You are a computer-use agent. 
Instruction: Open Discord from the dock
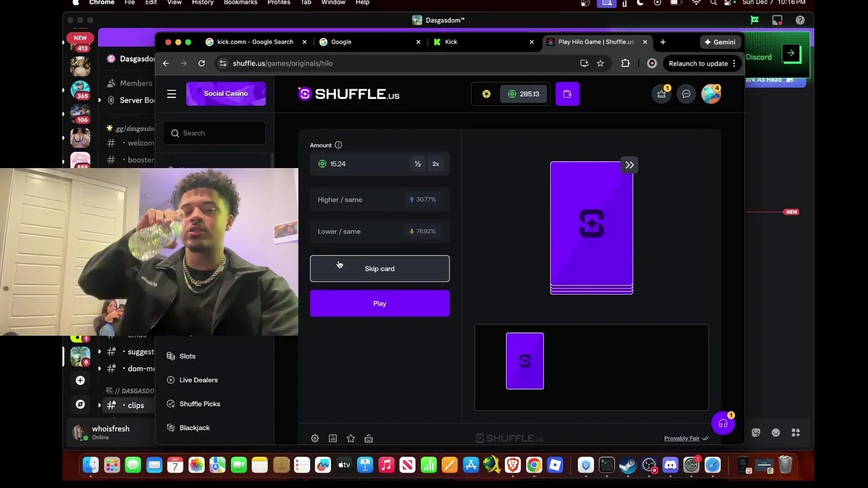coord(670,465)
